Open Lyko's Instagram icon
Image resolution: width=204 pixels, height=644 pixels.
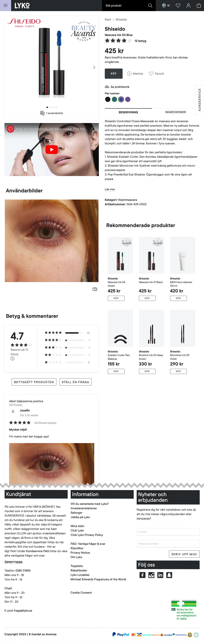(151, 575)
